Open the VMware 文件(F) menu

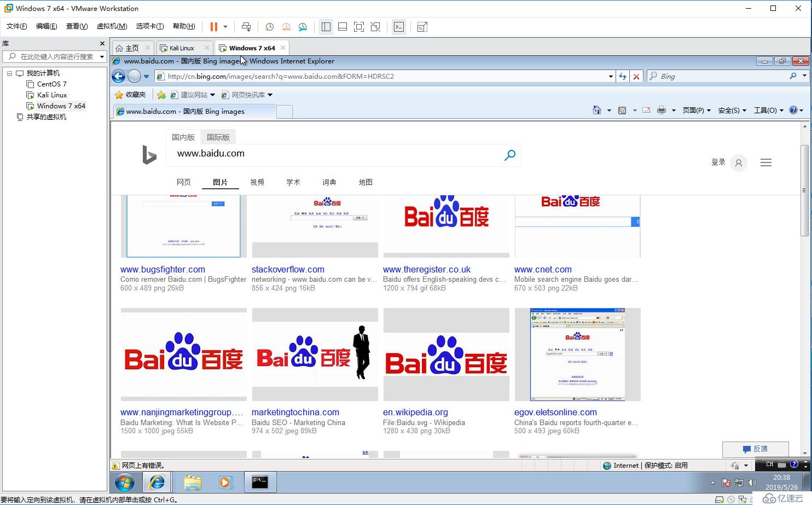point(16,26)
